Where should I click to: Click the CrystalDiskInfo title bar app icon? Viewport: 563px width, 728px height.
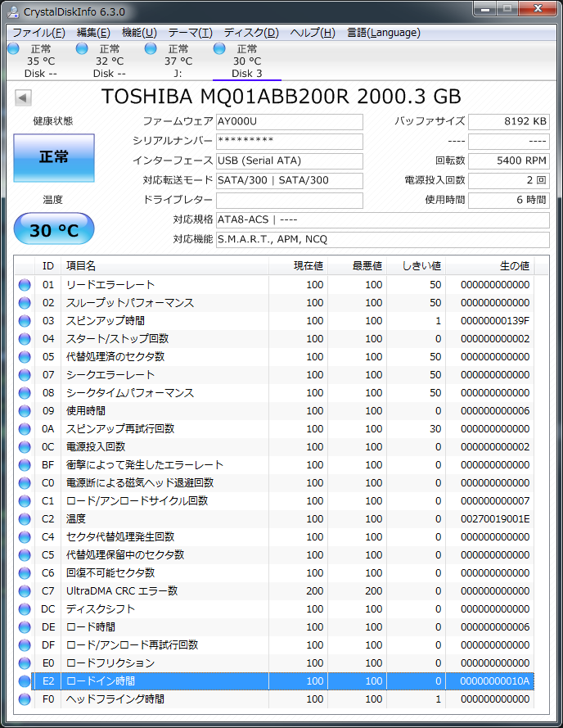(x=14, y=11)
